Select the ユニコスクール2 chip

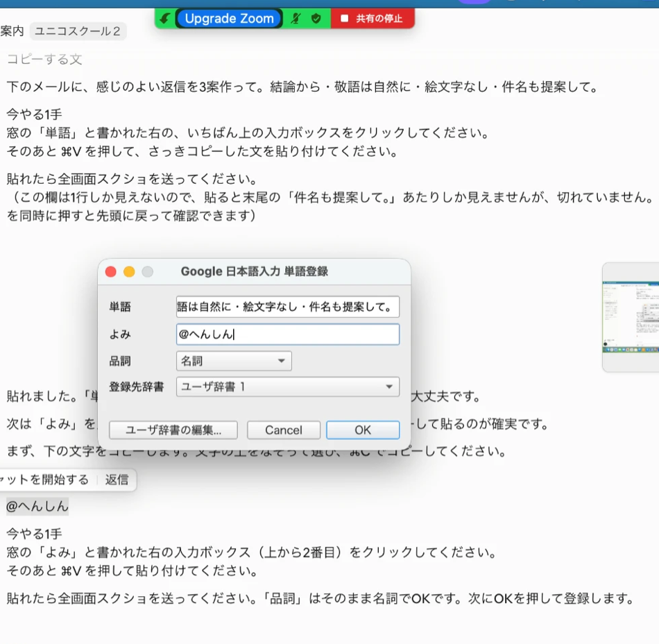(x=78, y=31)
